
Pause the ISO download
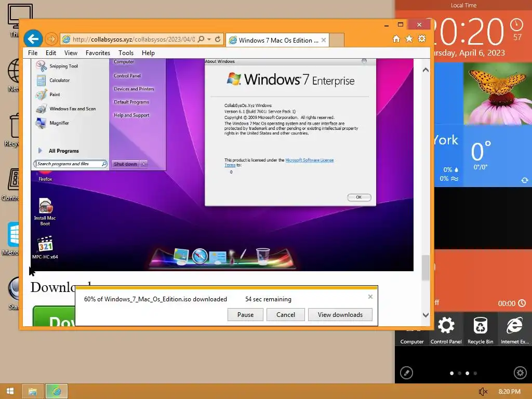245,314
